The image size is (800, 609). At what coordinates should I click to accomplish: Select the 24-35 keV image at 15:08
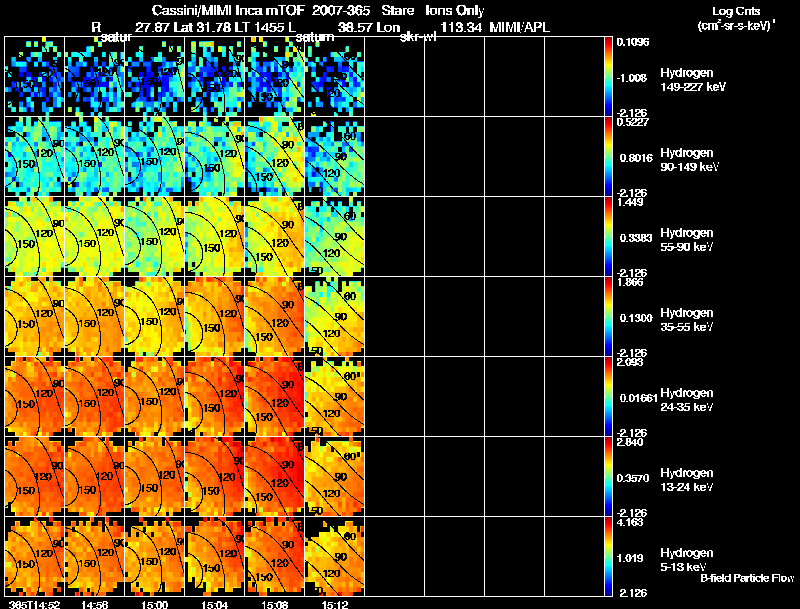[x=274, y=397]
